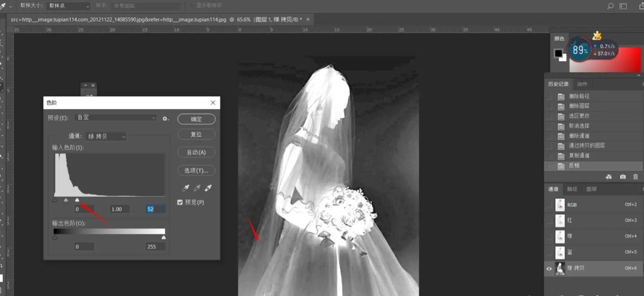Screen dimensions: 644x296
Task: Click the highlighted 52 input level field
Action: pos(155,209)
